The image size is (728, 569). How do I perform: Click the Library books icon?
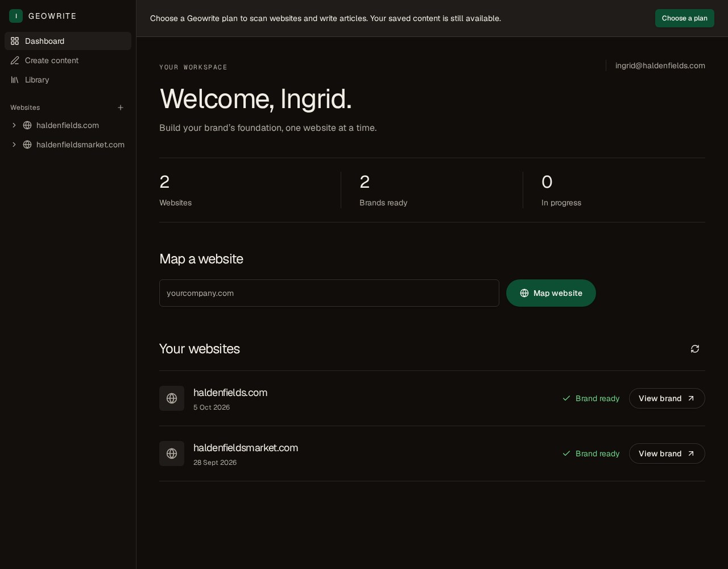(15, 80)
